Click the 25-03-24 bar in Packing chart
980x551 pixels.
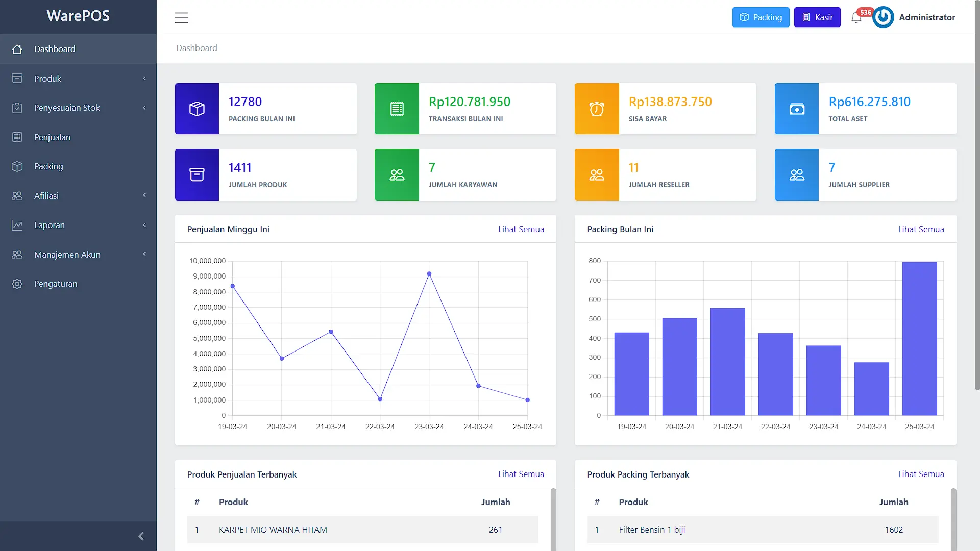click(919, 339)
